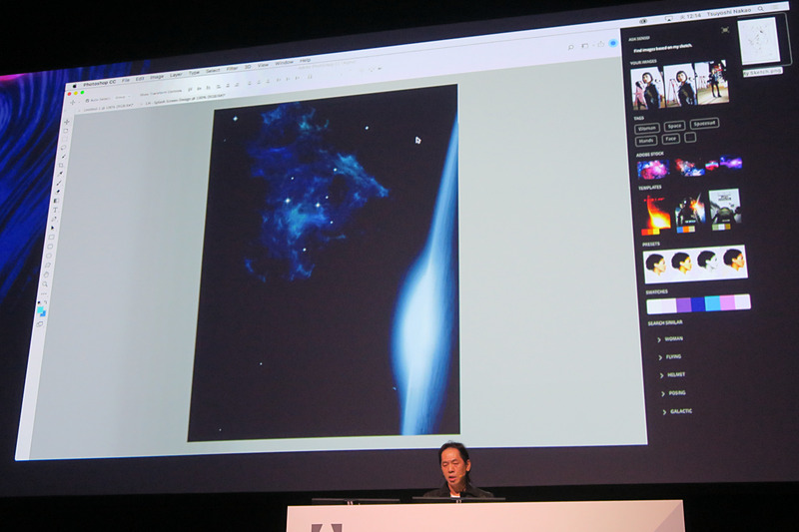Image resolution: width=799 pixels, height=532 pixels.
Task: Open the Window menu
Action: (285, 63)
